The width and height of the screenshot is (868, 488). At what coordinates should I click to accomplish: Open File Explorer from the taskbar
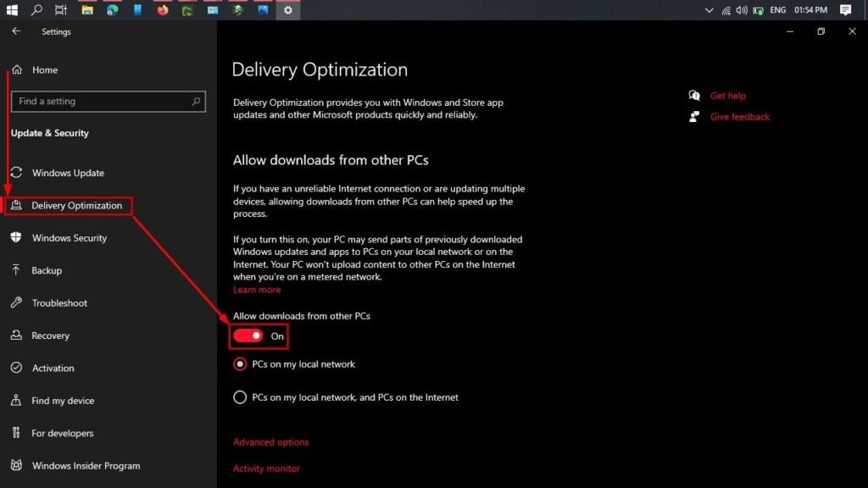click(x=87, y=10)
